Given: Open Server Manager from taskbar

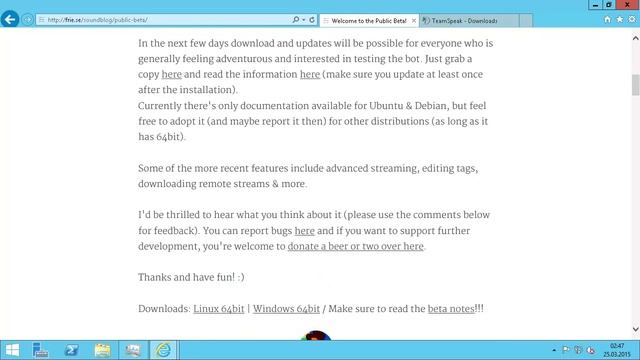Looking at the screenshot, I should pyautogui.click(x=40, y=350).
